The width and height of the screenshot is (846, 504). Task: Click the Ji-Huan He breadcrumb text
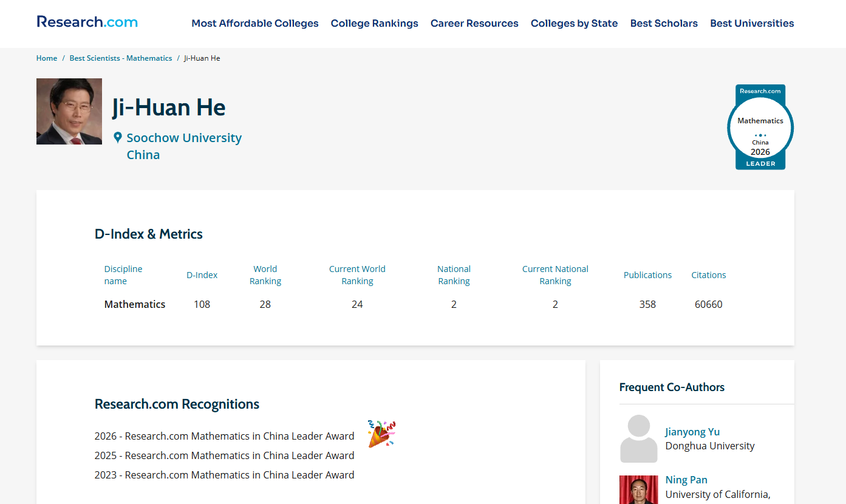coord(202,58)
